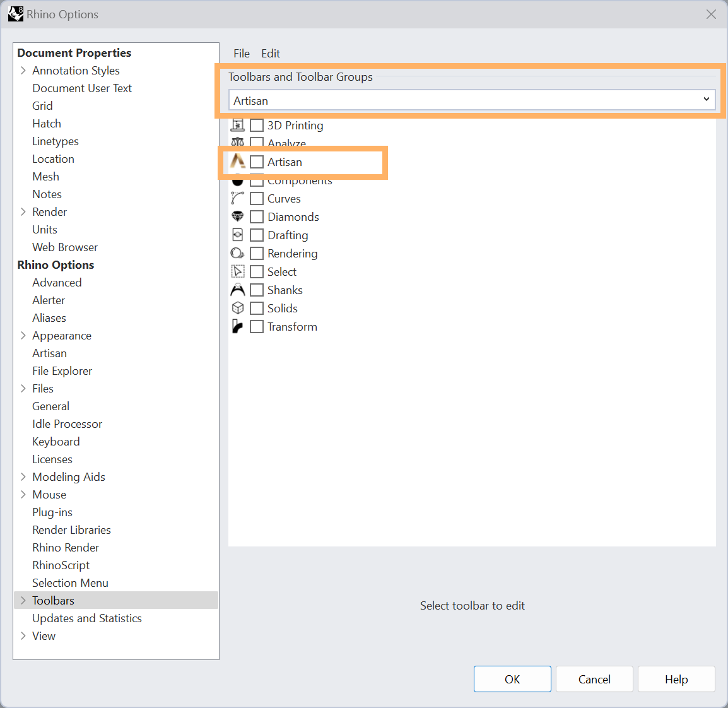Go to the Grid settings page

42,106
